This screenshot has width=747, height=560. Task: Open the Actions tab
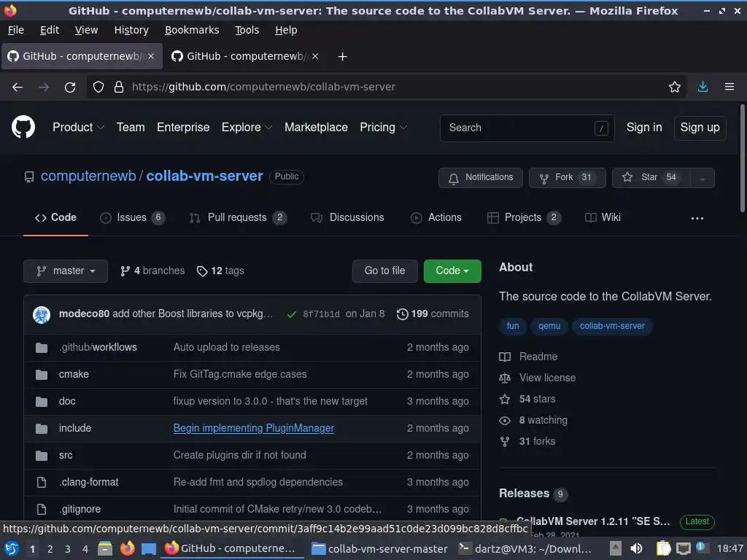tap(436, 217)
